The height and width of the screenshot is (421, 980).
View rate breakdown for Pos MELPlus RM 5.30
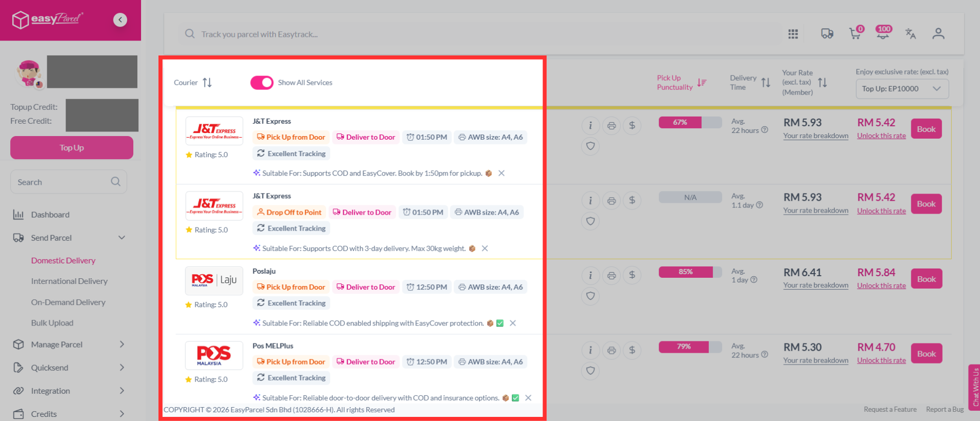(x=815, y=360)
